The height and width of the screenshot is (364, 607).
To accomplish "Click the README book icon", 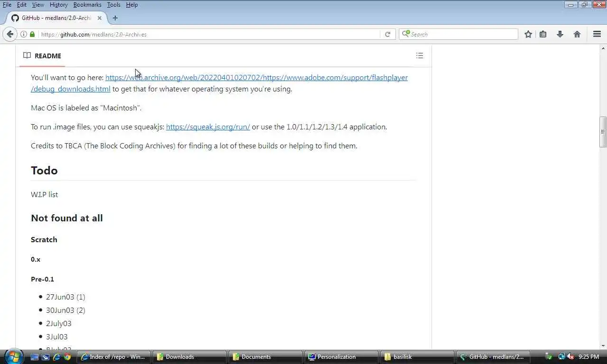I will [x=27, y=55].
